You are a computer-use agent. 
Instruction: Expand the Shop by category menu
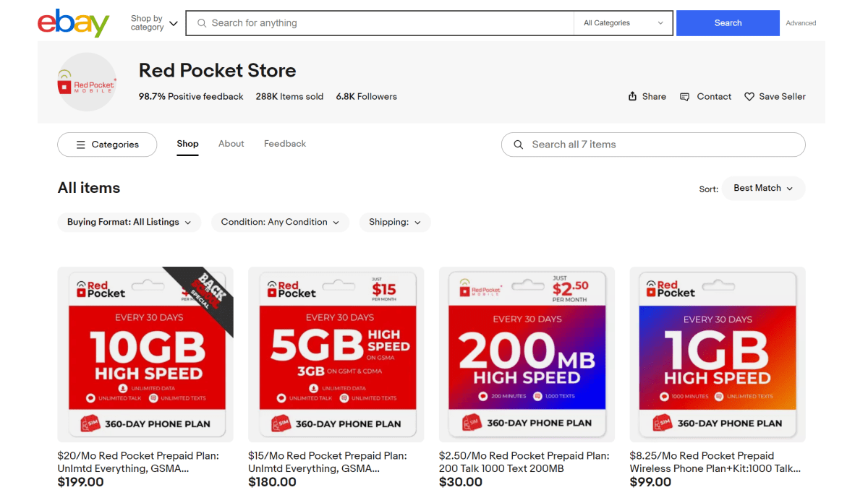(154, 23)
